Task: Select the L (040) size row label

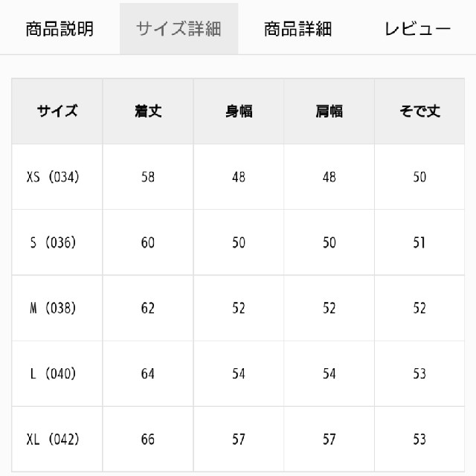Action: point(53,373)
